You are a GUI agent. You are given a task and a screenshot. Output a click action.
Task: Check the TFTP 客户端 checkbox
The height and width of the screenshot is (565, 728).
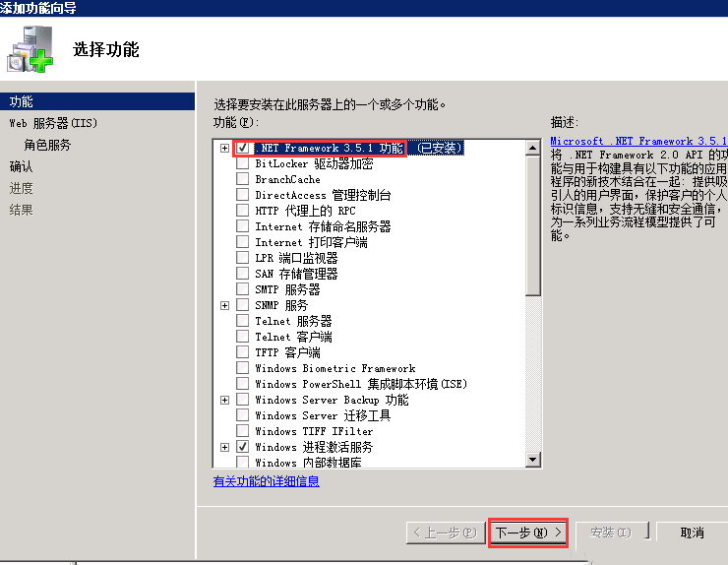tap(242, 352)
